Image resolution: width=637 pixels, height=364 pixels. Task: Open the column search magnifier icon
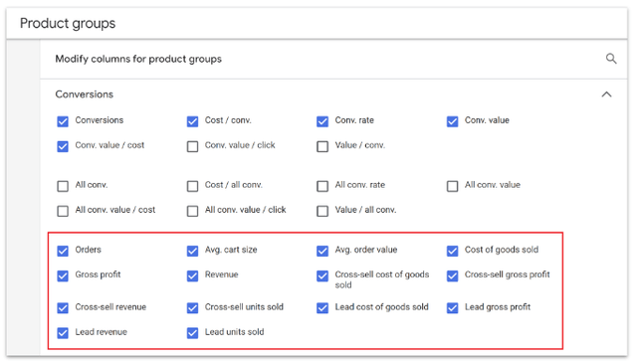611,59
